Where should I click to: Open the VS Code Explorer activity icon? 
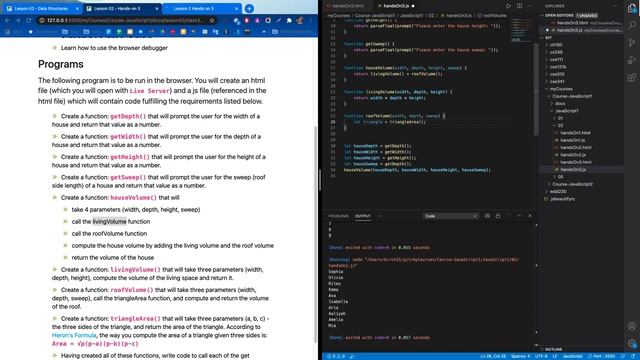(632, 9)
